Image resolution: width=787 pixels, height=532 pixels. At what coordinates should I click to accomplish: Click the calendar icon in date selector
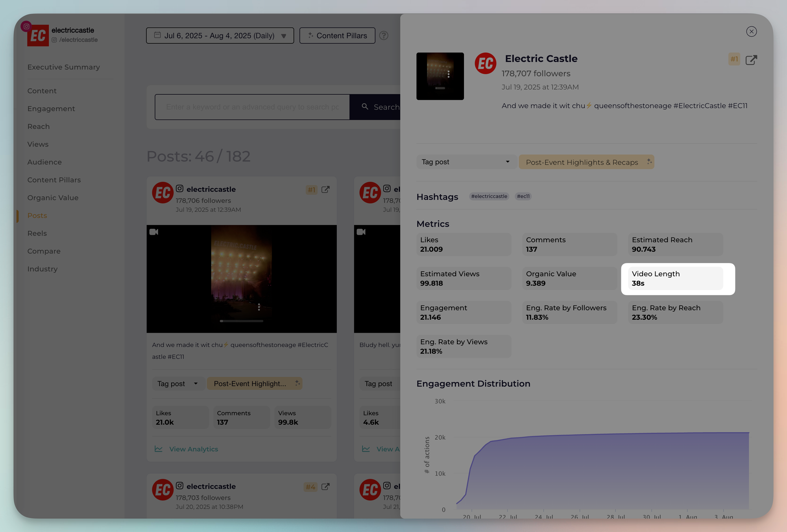point(157,35)
